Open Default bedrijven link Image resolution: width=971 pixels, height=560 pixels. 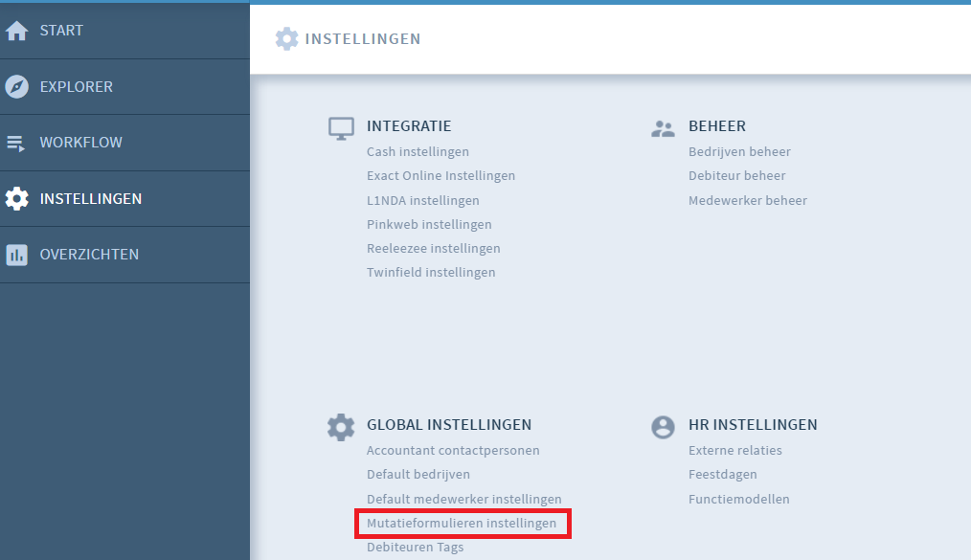(x=418, y=475)
